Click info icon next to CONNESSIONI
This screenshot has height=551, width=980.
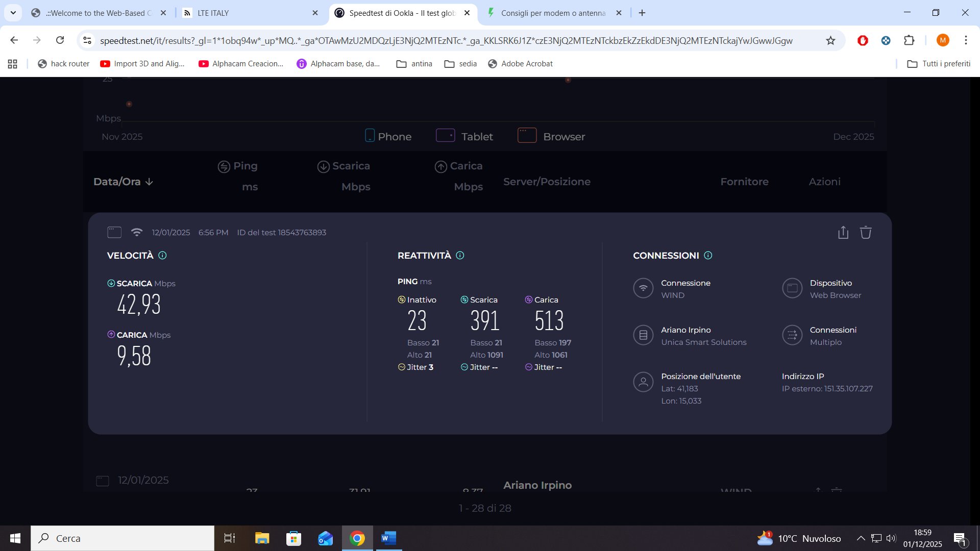(x=708, y=256)
